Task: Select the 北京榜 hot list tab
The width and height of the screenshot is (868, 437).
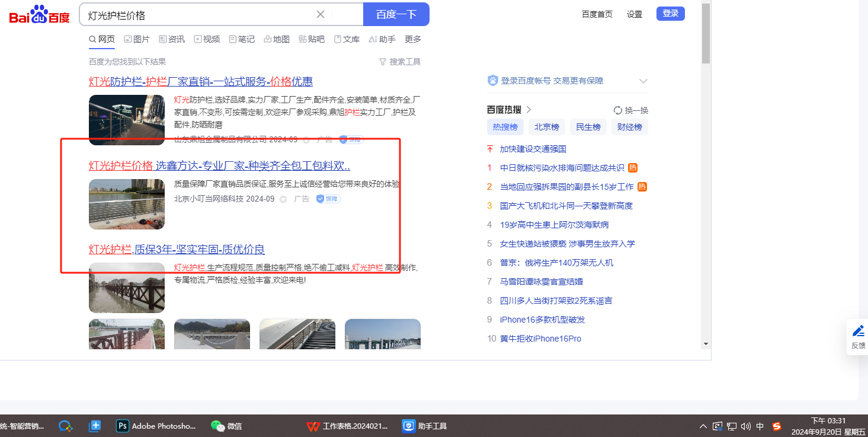Action: tap(546, 127)
